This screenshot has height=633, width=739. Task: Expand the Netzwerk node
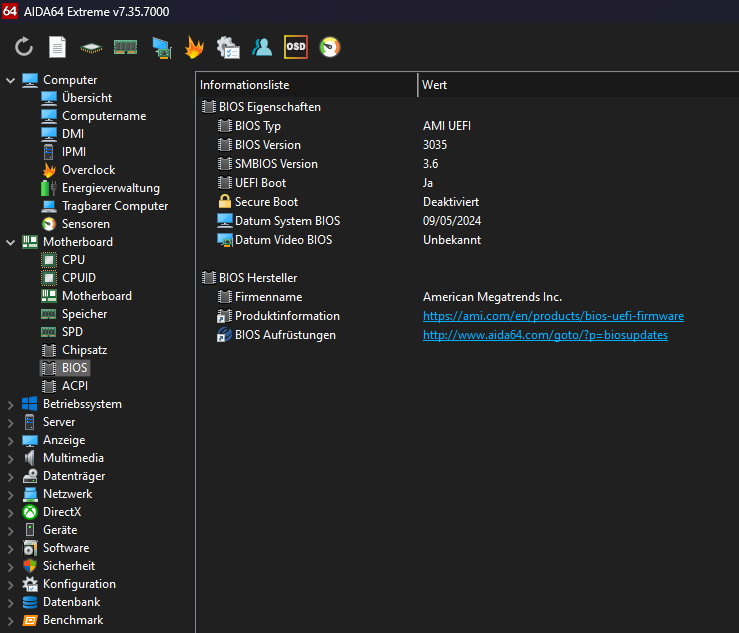click(10, 494)
